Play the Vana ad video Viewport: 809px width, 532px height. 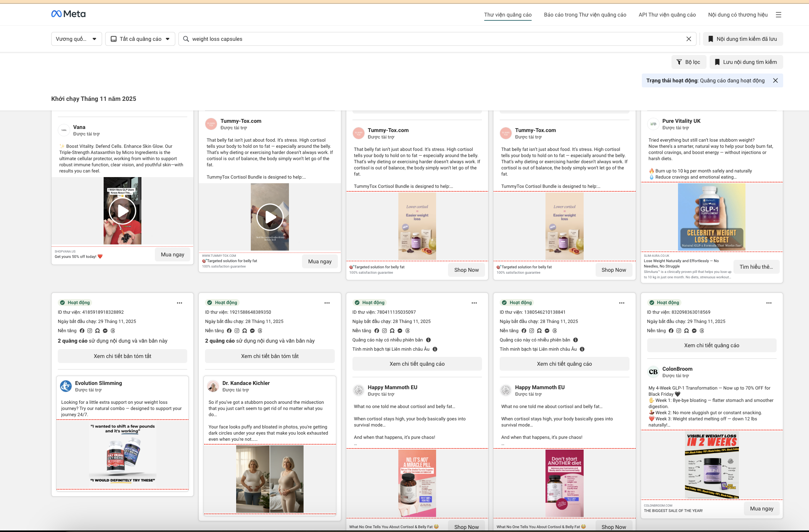[x=123, y=211]
